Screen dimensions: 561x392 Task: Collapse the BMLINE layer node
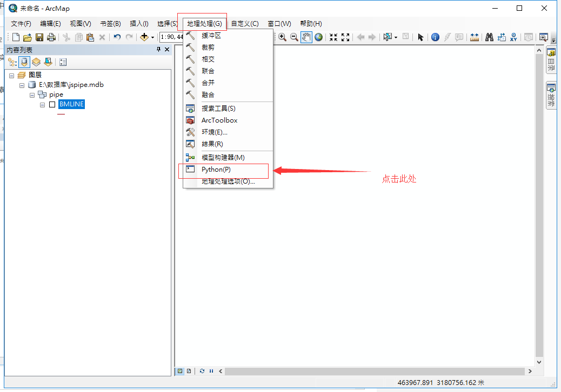point(43,105)
